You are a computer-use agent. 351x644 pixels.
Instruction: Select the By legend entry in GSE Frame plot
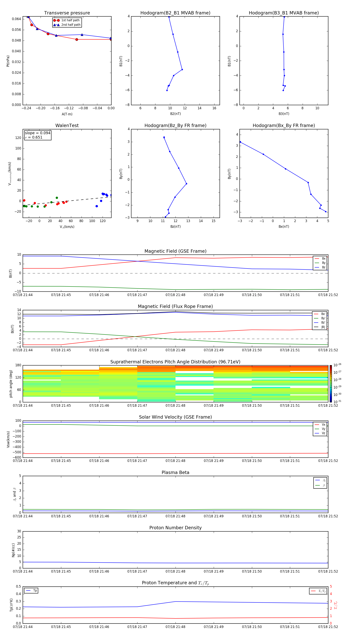320,263
